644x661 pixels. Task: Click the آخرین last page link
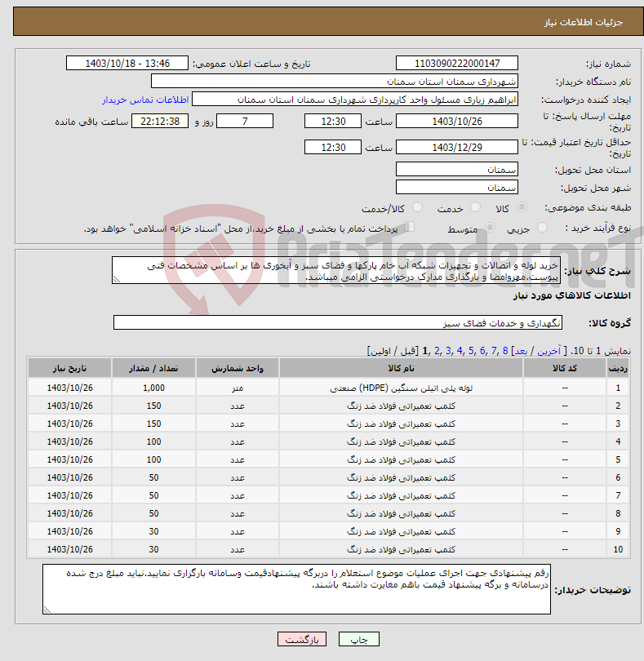[549, 351]
